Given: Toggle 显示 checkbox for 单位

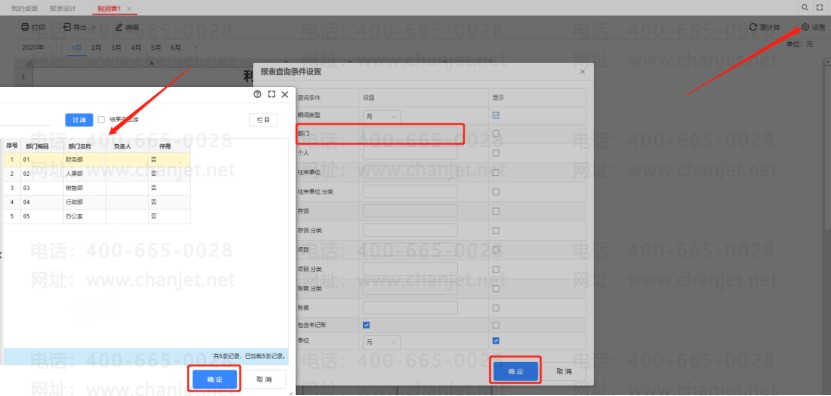Looking at the screenshot, I should pyautogui.click(x=496, y=341).
